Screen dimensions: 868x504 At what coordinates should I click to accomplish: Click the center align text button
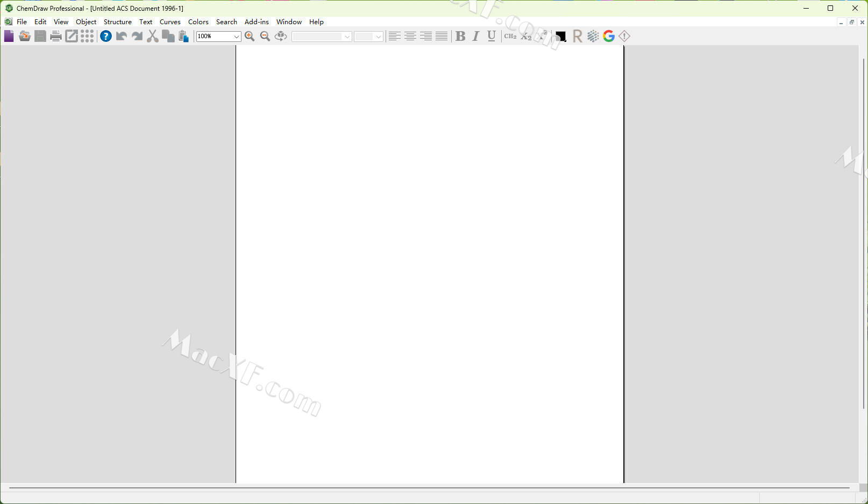[x=410, y=36]
